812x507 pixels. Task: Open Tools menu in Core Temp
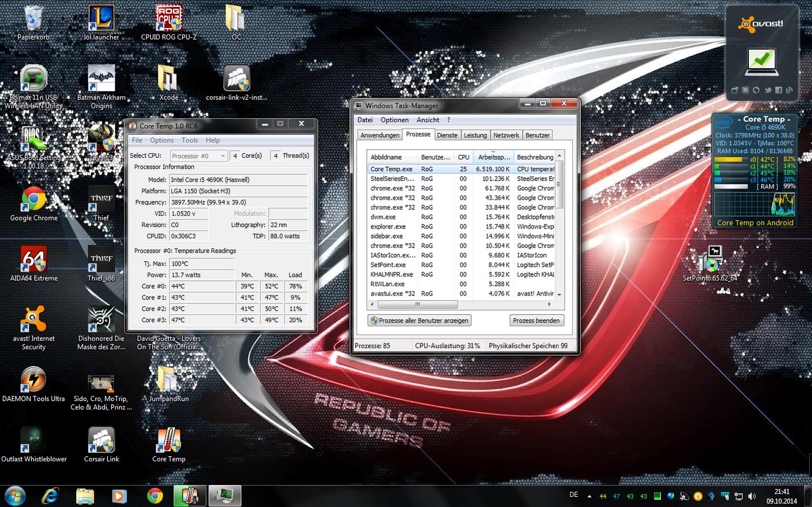coord(190,140)
